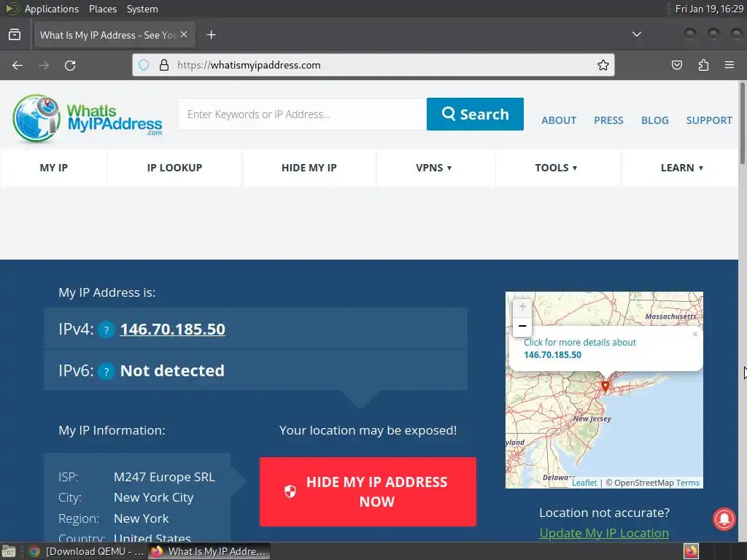Open the SUPPORT link

tap(709, 120)
